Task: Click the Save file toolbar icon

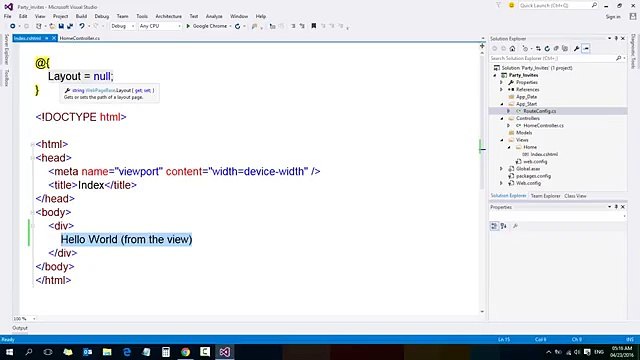Action: (x=61, y=26)
